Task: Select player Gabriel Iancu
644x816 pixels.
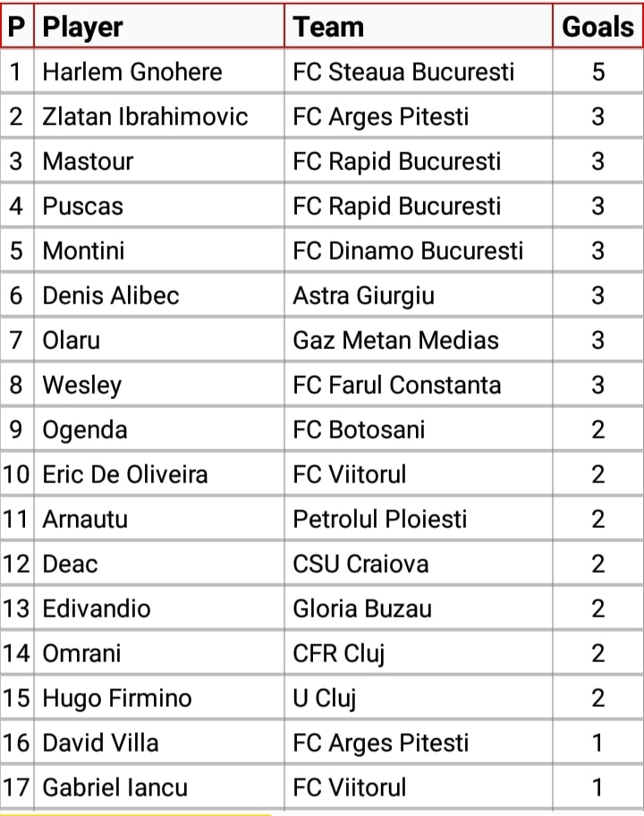Action: click(115, 788)
